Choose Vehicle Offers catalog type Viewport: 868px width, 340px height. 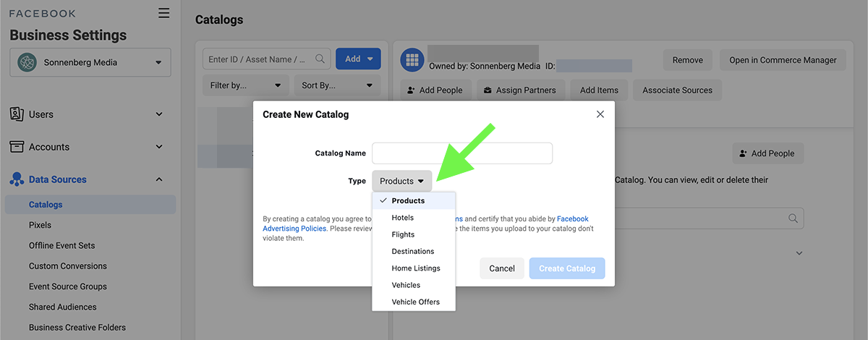pyautogui.click(x=415, y=302)
